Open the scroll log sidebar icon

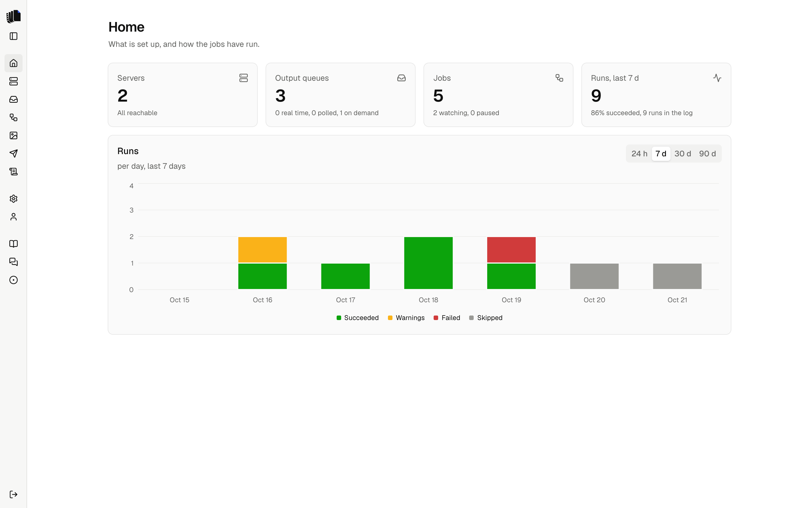pyautogui.click(x=14, y=172)
